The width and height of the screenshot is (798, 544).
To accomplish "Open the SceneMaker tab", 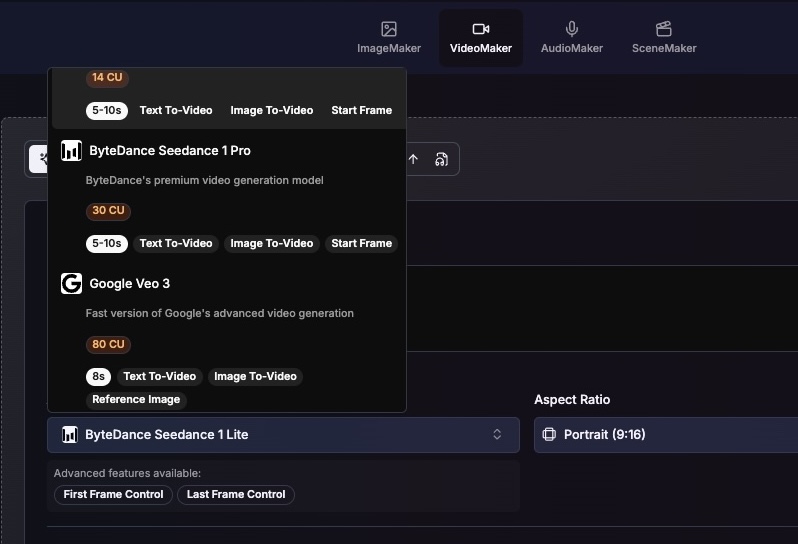I will pyautogui.click(x=664, y=38).
